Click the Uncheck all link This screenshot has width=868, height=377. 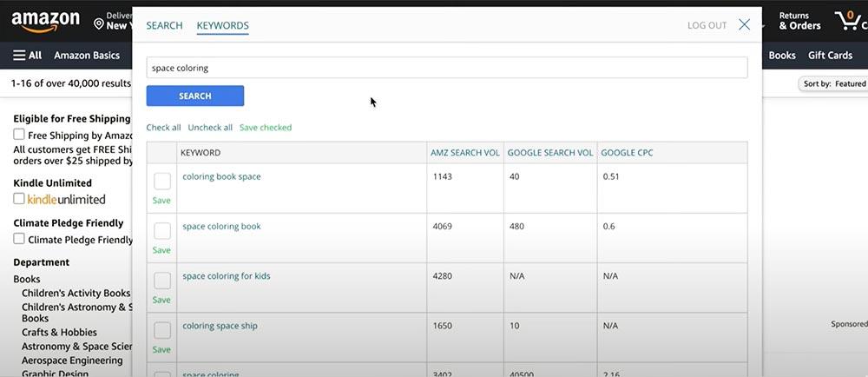(210, 128)
